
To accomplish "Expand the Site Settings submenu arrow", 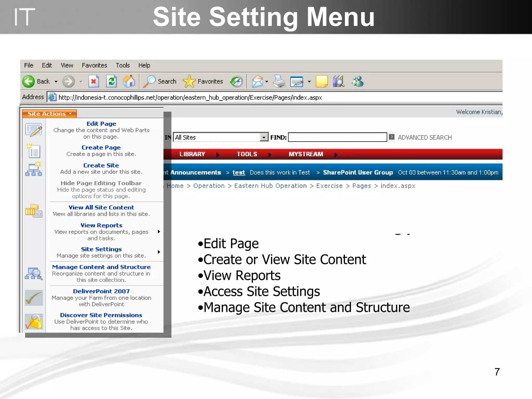I will coord(159,252).
